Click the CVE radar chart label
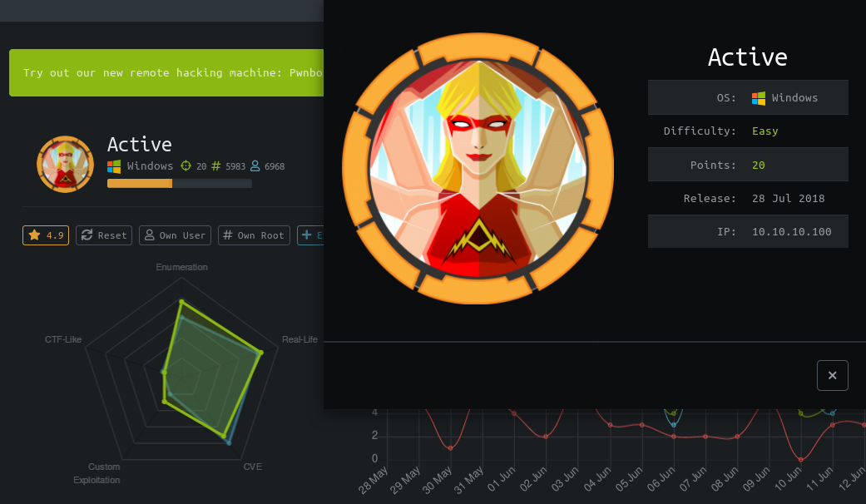 point(252,467)
